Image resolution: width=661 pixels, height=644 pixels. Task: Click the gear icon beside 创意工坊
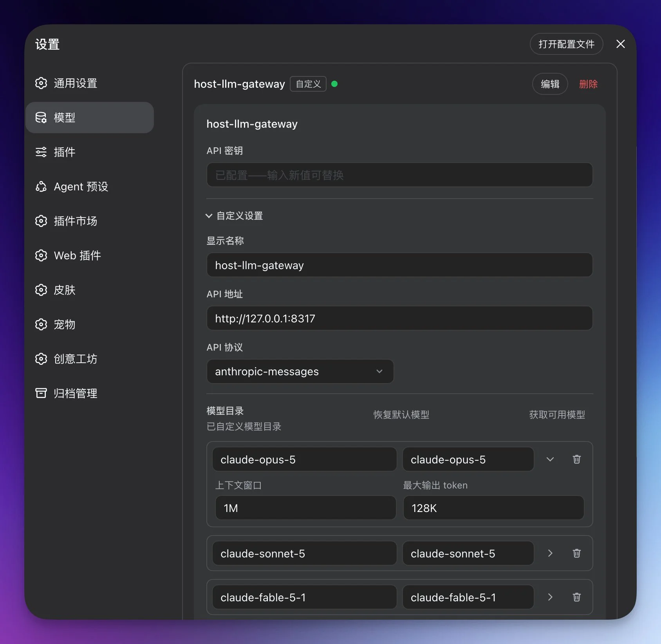tap(41, 359)
